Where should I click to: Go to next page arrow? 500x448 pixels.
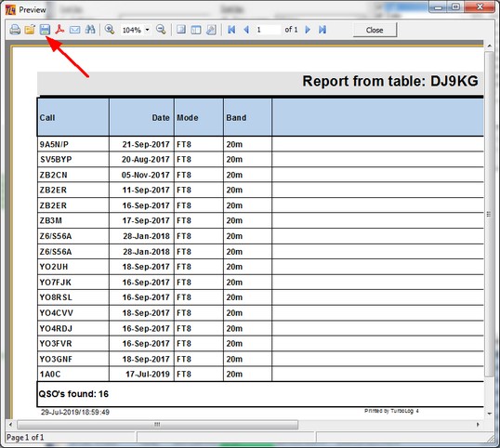pyautogui.click(x=308, y=30)
